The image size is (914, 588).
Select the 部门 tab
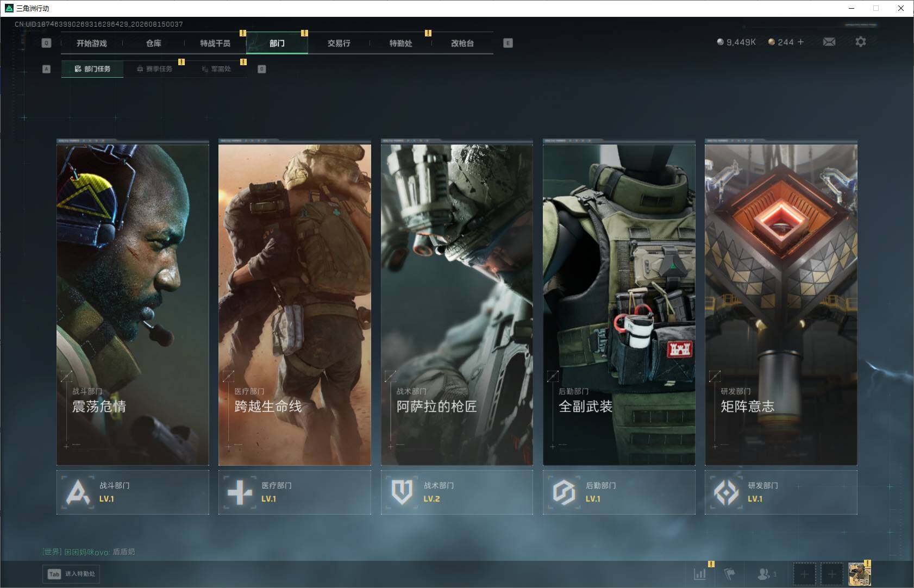coord(277,43)
